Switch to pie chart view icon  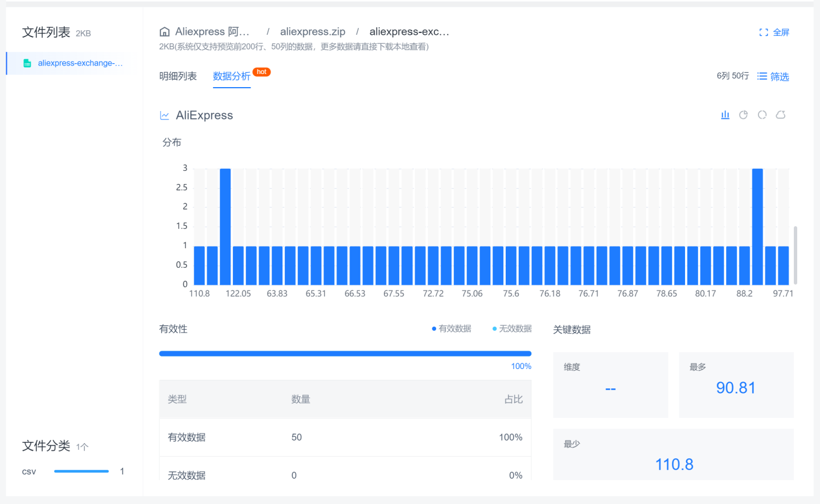click(744, 115)
